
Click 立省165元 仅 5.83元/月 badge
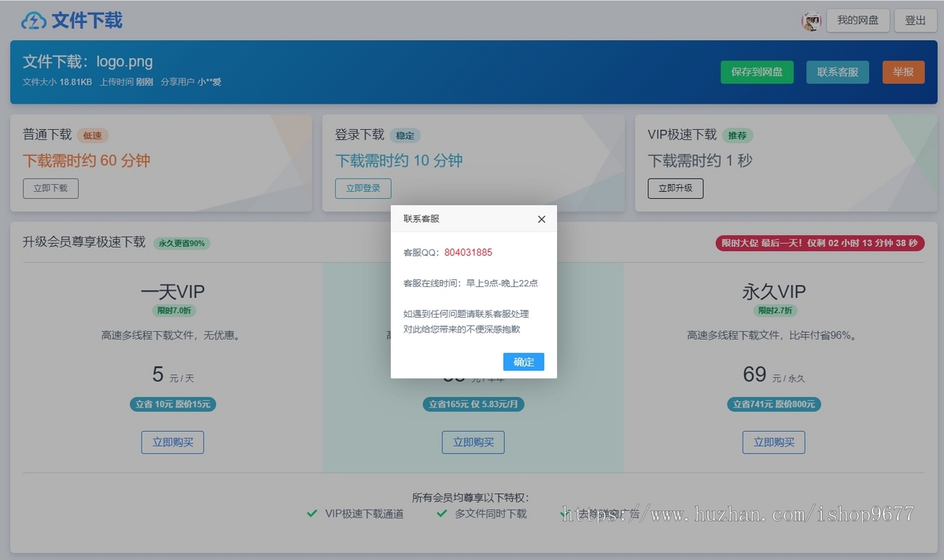point(473,404)
